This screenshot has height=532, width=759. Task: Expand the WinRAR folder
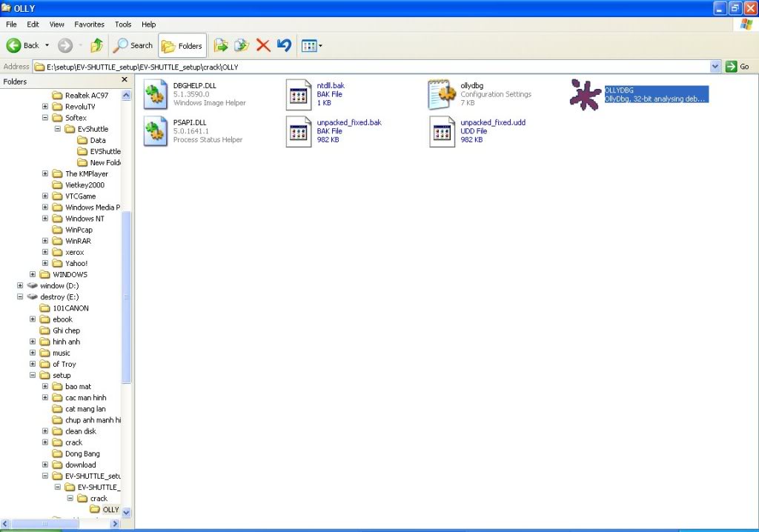click(45, 241)
